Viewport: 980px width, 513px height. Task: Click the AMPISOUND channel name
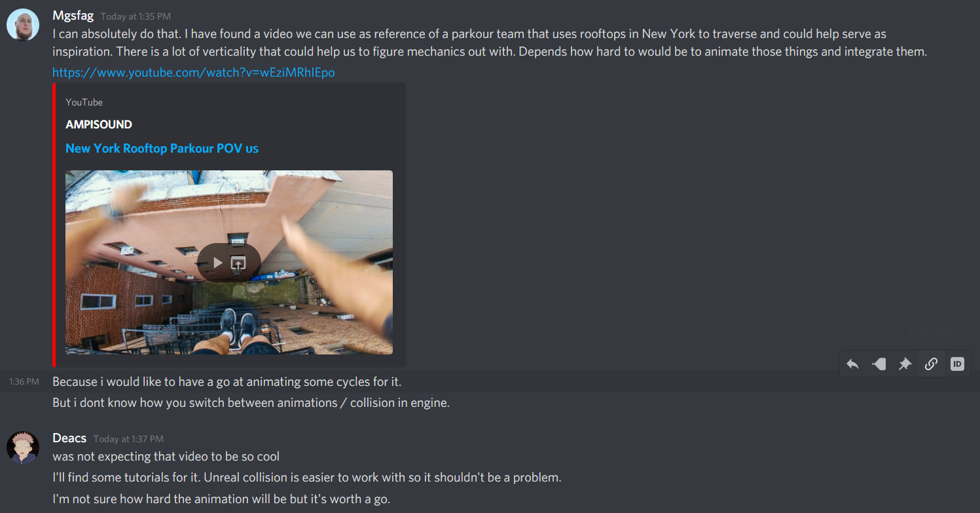99,124
